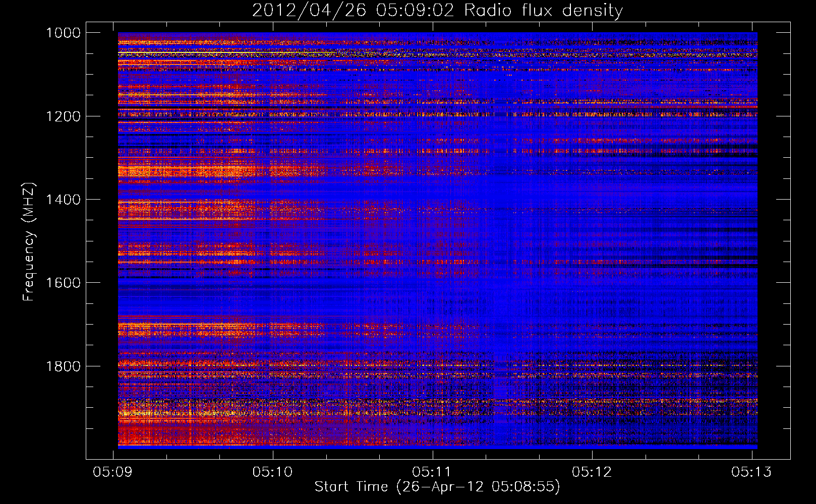This screenshot has width=816, height=504.
Task: Click the 'Frequency (MHZ)' y-axis label
Action: pyautogui.click(x=29, y=242)
